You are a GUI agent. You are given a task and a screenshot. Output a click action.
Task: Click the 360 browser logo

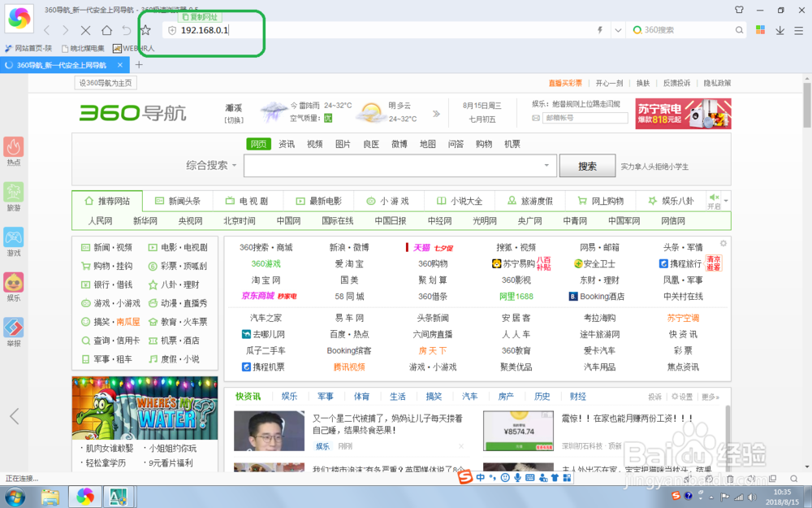pyautogui.click(x=19, y=18)
